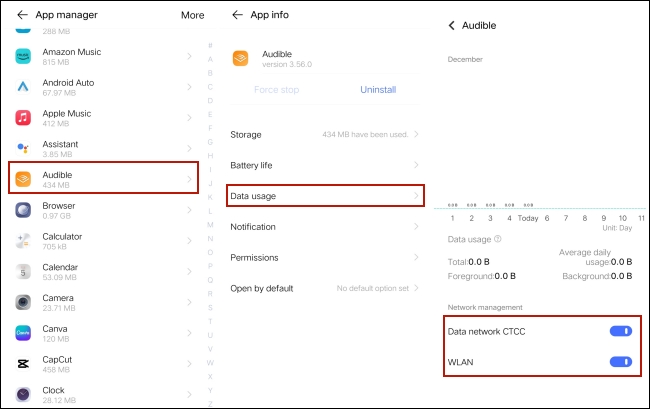Open Battery life chevron

pos(416,165)
